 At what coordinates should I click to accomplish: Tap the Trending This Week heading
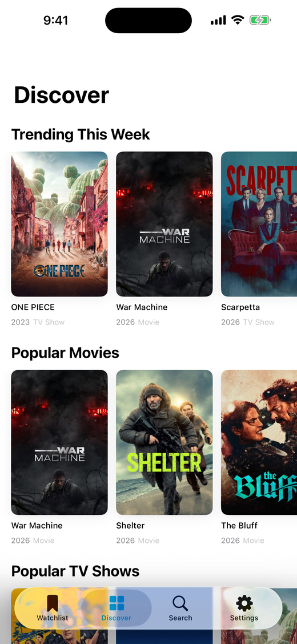[x=81, y=134]
